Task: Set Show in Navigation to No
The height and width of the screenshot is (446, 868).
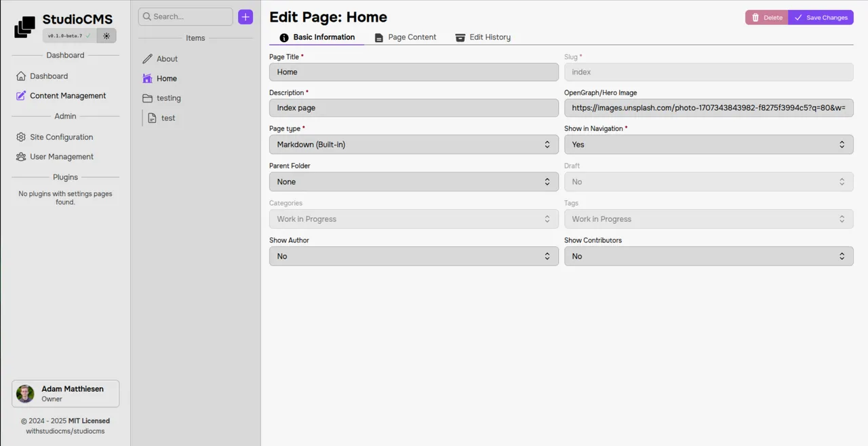Action: 708,144
